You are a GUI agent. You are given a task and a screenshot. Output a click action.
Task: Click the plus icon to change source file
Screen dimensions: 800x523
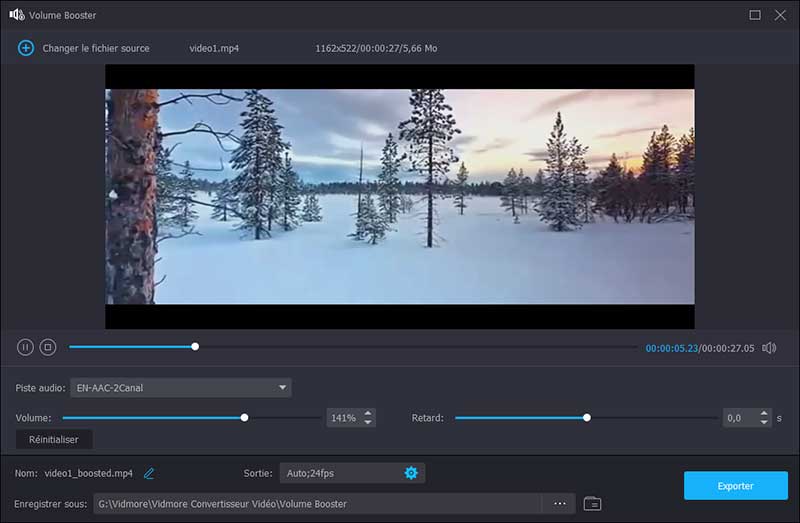[26, 48]
